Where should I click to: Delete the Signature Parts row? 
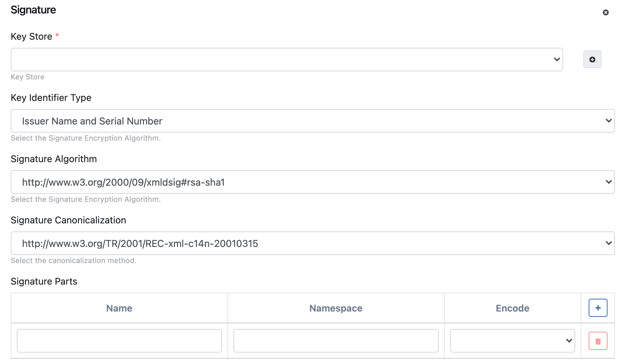(598, 341)
